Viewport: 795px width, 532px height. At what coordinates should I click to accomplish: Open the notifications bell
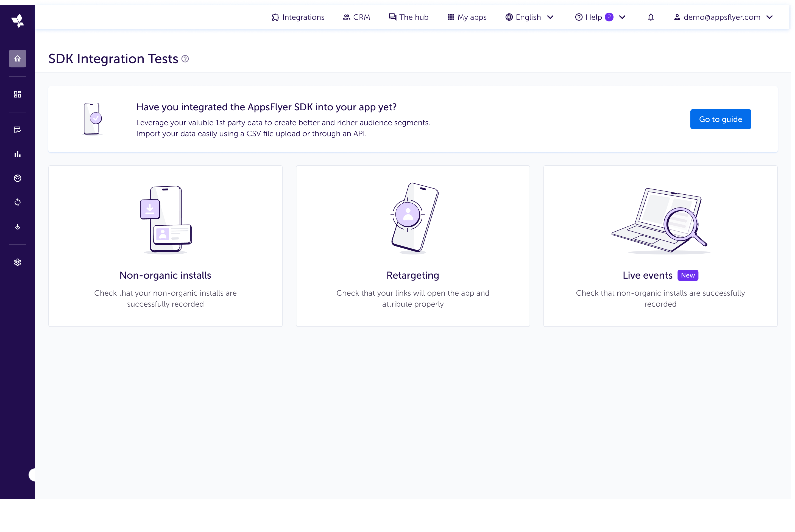click(651, 17)
